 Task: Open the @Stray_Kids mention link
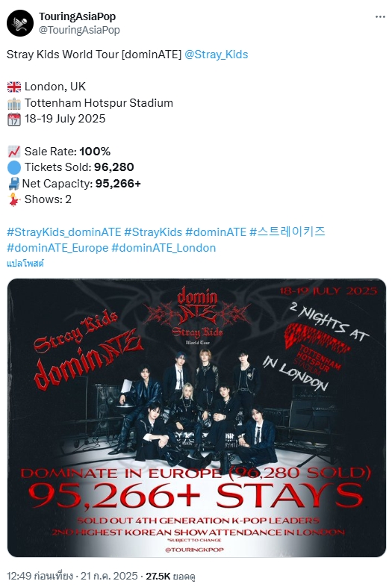(x=217, y=55)
